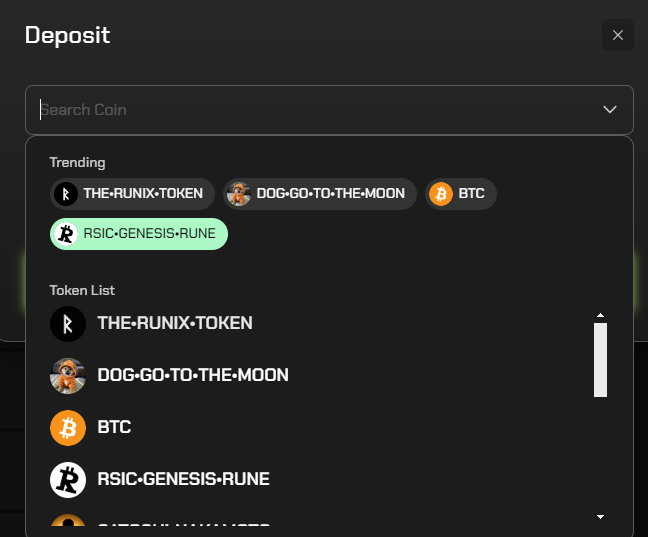Click the RUNIX icon in Trending chips
648x537 pixels.
pos(66,194)
